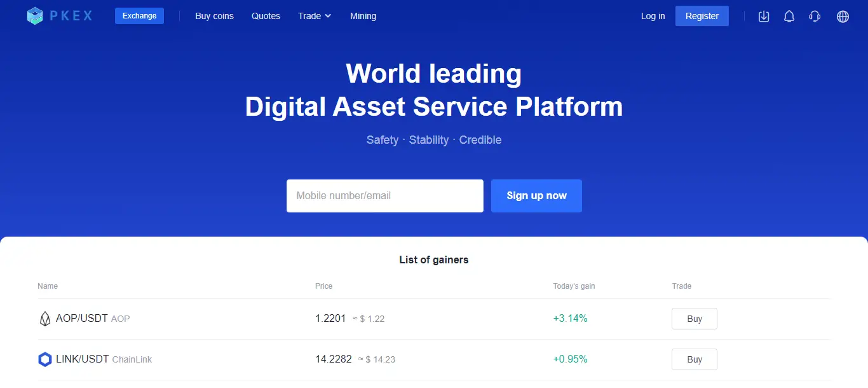Select Buy coins in the navigation
Viewport: 868px width, 388px height.
[x=214, y=16]
